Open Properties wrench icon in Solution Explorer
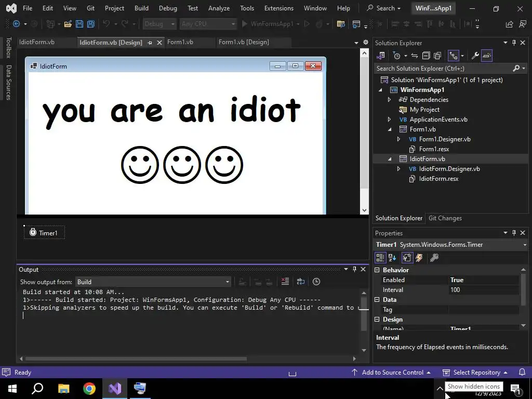The image size is (532, 399). pos(475,56)
